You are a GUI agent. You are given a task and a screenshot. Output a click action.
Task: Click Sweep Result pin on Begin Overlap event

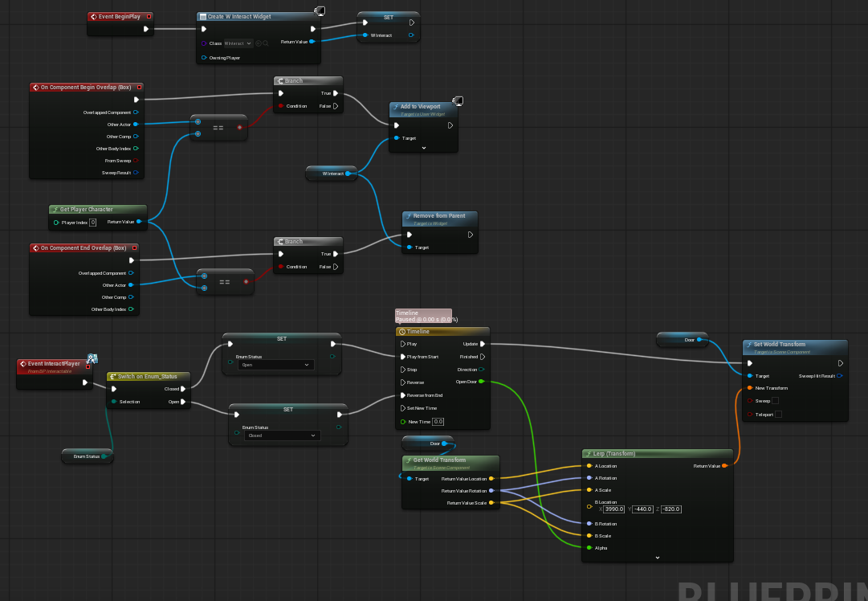(x=136, y=173)
